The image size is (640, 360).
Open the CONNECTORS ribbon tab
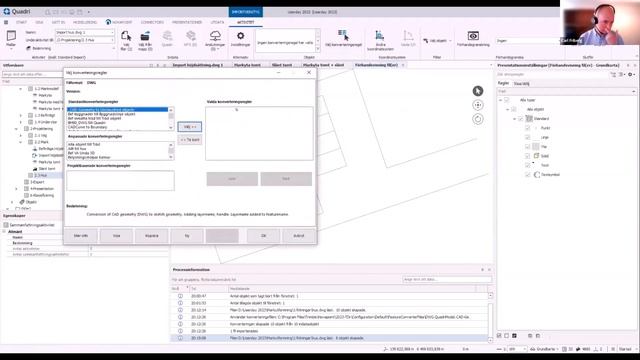pyautogui.click(x=152, y=22)
